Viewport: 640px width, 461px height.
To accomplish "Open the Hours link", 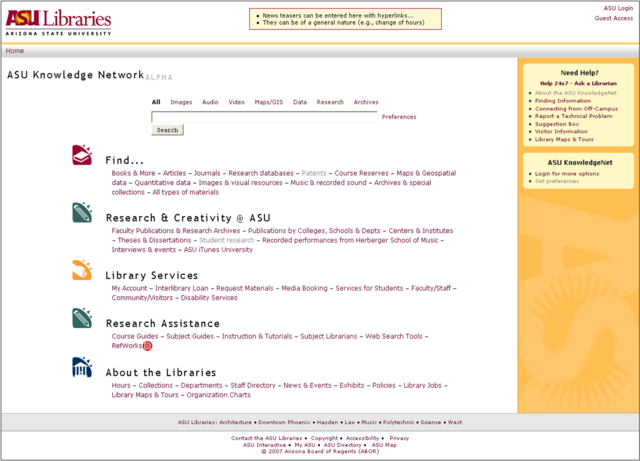I will [121, 385].
